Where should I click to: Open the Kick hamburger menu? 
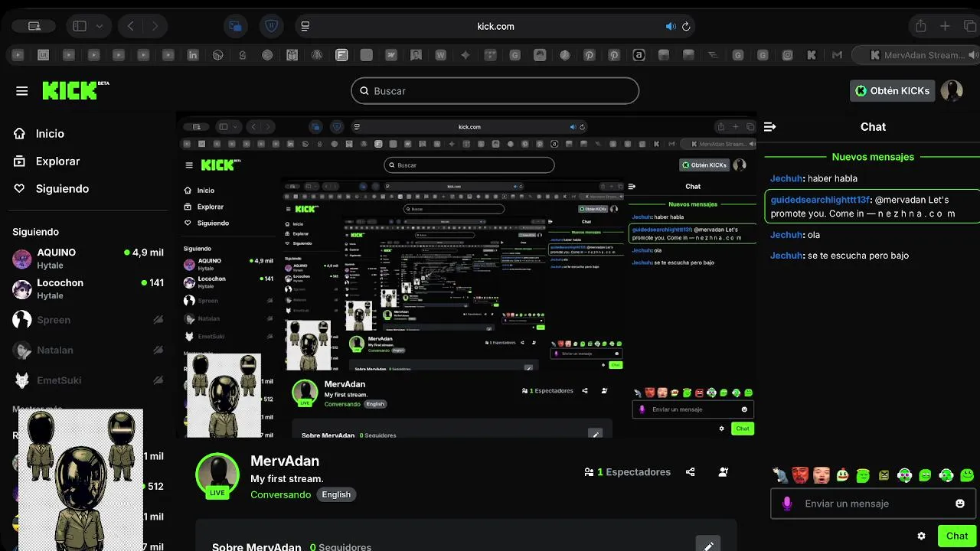click(21, 91)
